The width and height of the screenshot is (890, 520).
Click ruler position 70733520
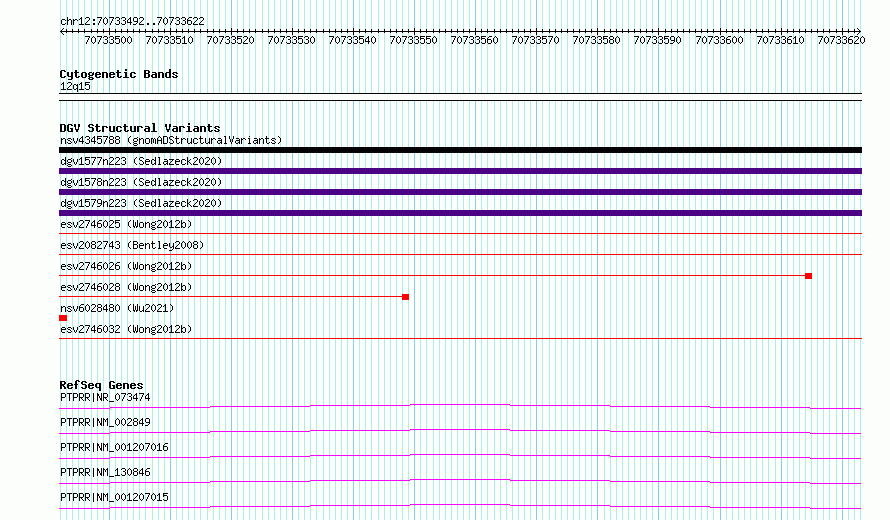230,40
